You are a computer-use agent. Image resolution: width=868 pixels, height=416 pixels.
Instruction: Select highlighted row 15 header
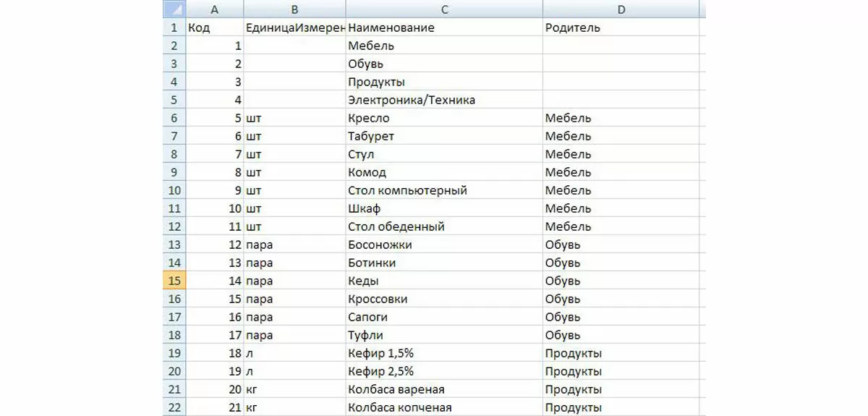174,281
